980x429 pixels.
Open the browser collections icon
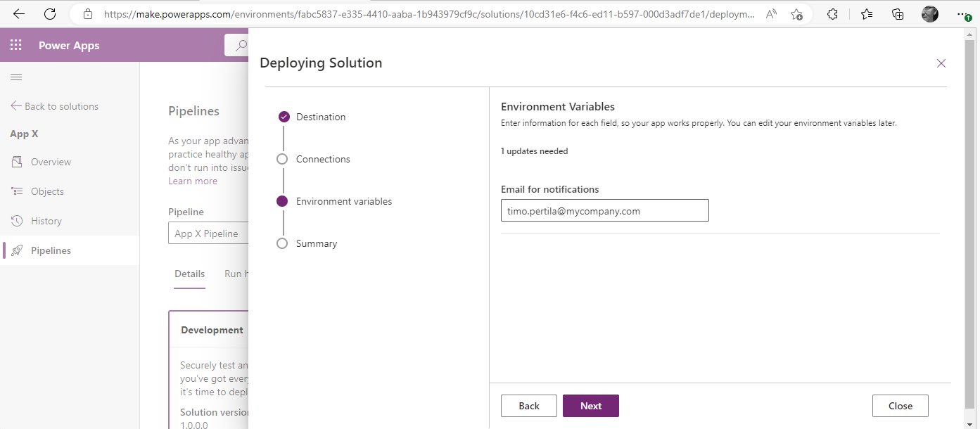(x=898, y=14)
